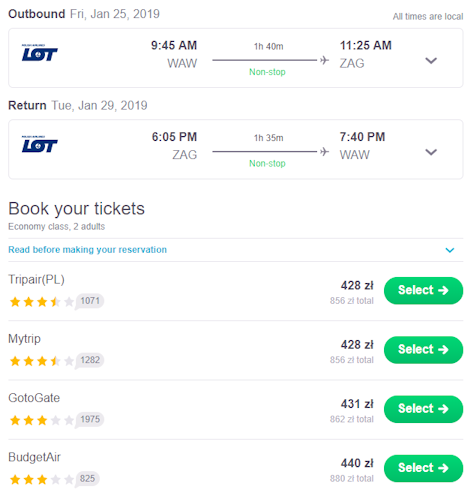Click the Tripair(PL) star rating
Image resolution: width=468 pixels, height=493 pixels.
click(x=42, y=302)
